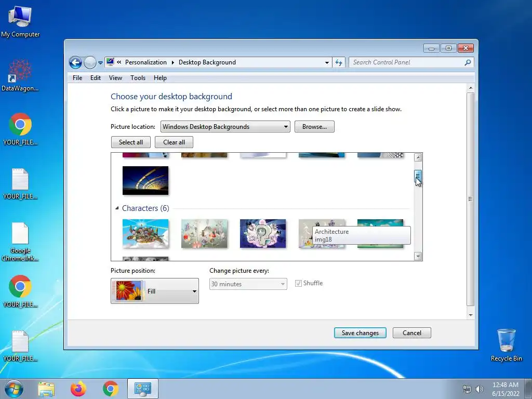Open the Edit menu
Screen dimensions: 532x399
96,78
